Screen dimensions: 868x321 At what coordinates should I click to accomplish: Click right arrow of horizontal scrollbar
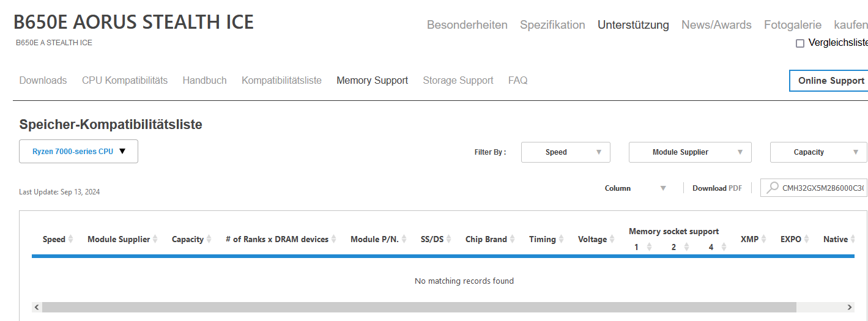click(x=850, y=307)
